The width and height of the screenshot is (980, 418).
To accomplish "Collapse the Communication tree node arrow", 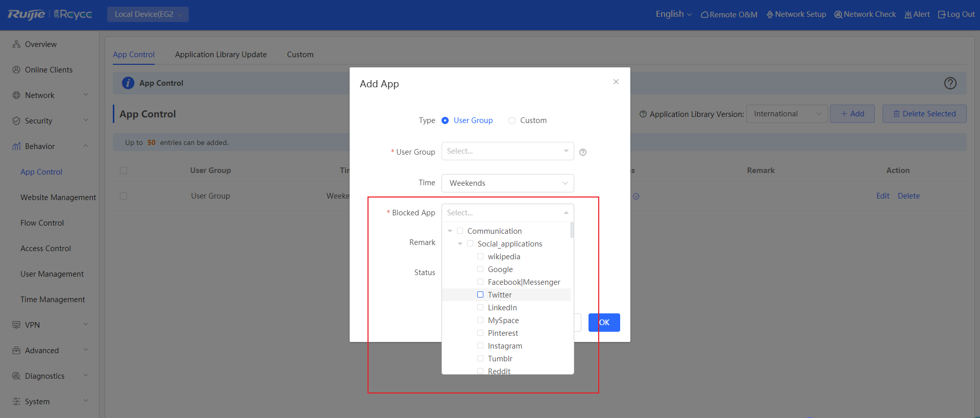I will [450, 231].
